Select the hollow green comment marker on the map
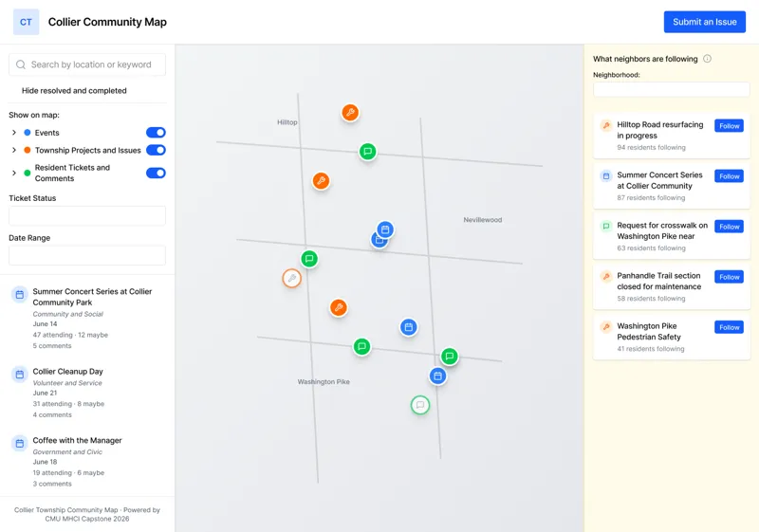 click(420, 405)
